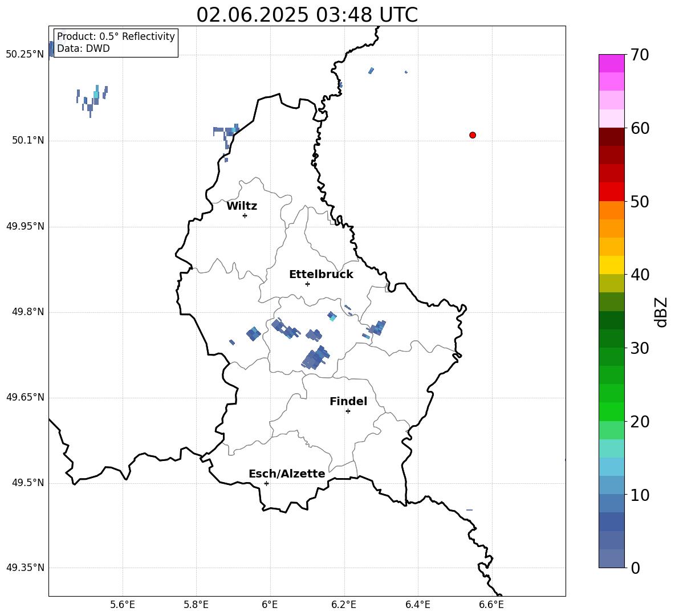Click the Wiltz city label

click(242, 206)
